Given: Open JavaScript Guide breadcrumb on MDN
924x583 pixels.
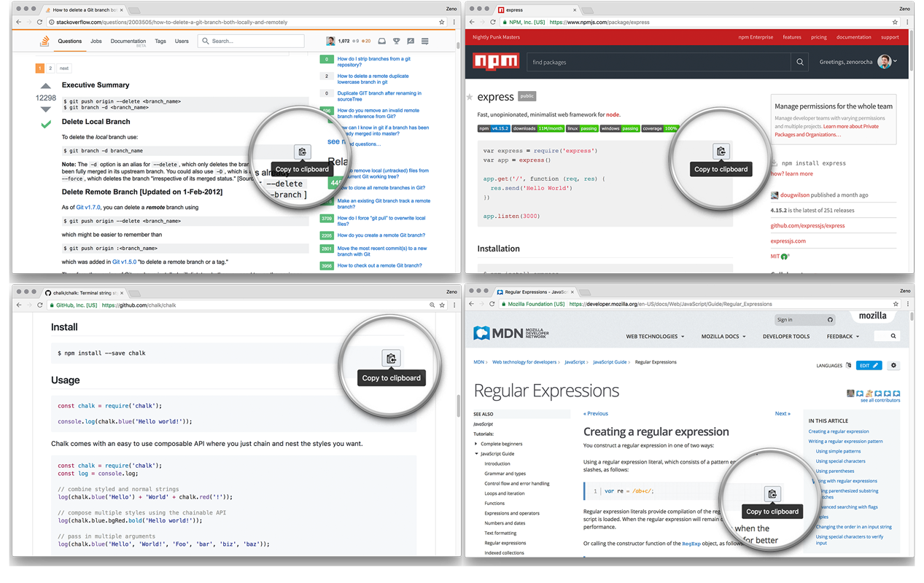Looking at the screenshot, I should (610, 362).
